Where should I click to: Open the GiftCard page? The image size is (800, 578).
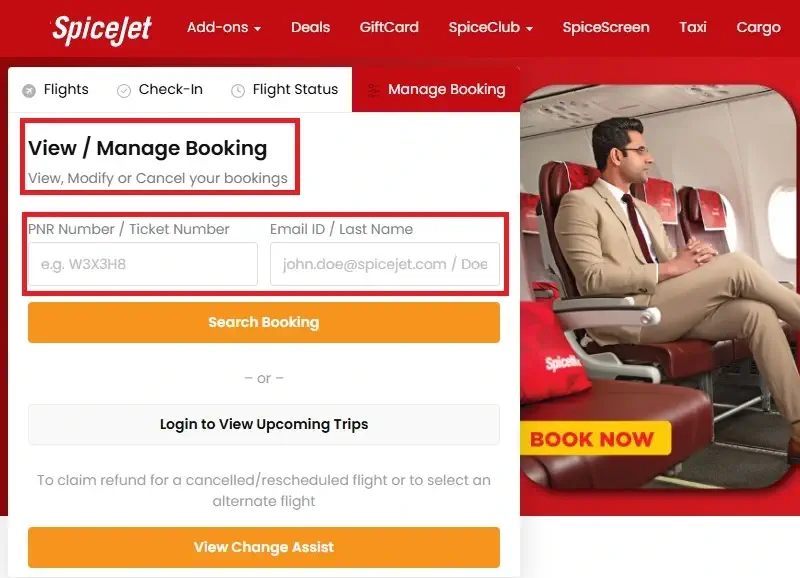click(x=389, y=27)
